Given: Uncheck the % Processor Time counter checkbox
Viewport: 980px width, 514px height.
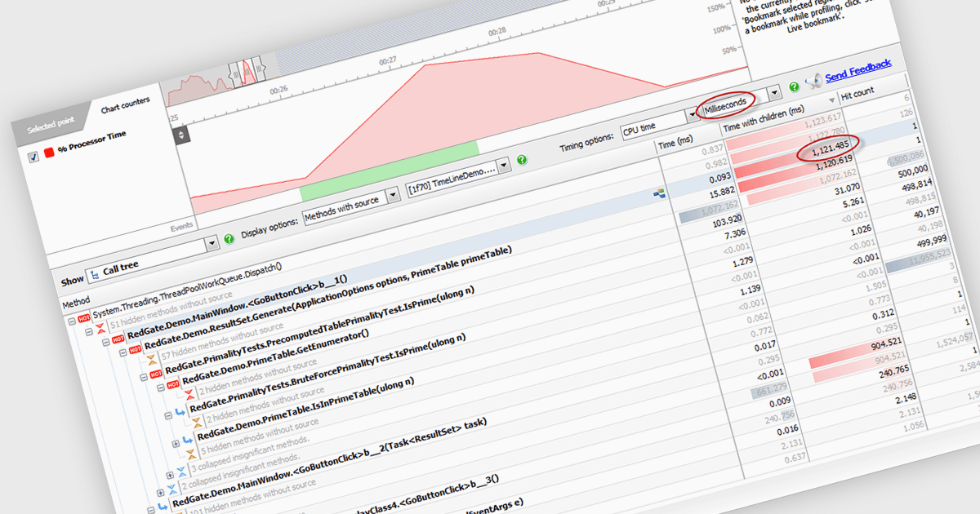Looking at the screenshot, I should tap(33, 157).
